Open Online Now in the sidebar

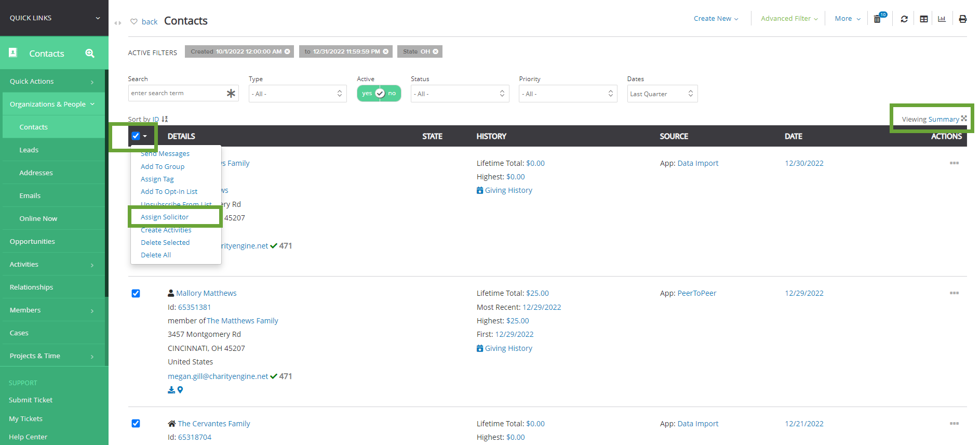pos(38,218)
